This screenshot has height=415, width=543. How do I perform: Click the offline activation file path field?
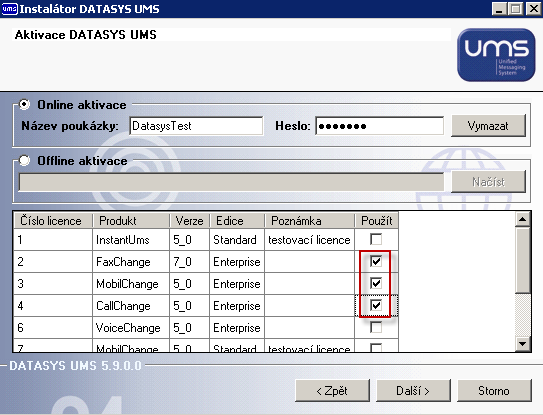coord(231,182)
